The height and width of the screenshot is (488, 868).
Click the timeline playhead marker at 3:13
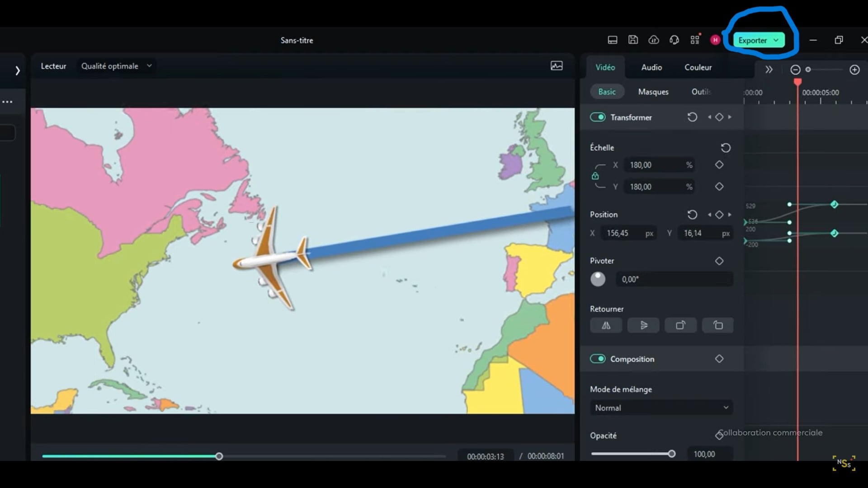point(220,456)
